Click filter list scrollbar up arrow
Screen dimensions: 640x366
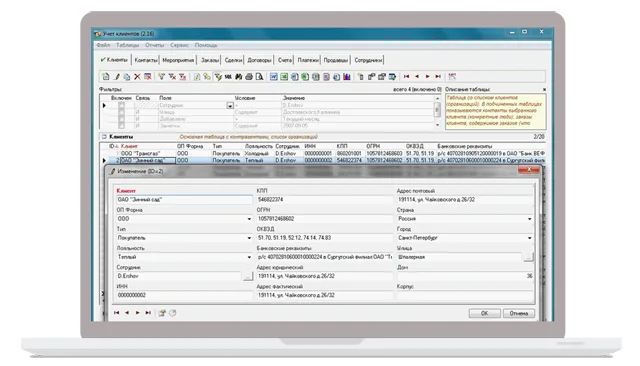click(437, 98)
